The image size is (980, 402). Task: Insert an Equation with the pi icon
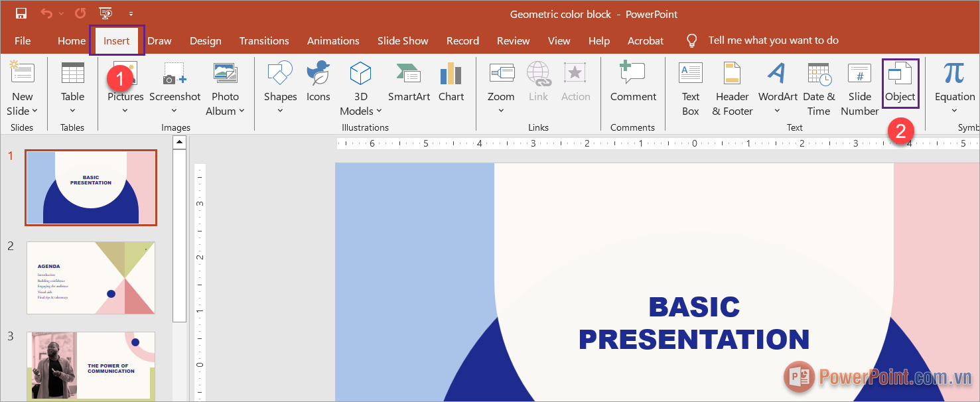954,73
